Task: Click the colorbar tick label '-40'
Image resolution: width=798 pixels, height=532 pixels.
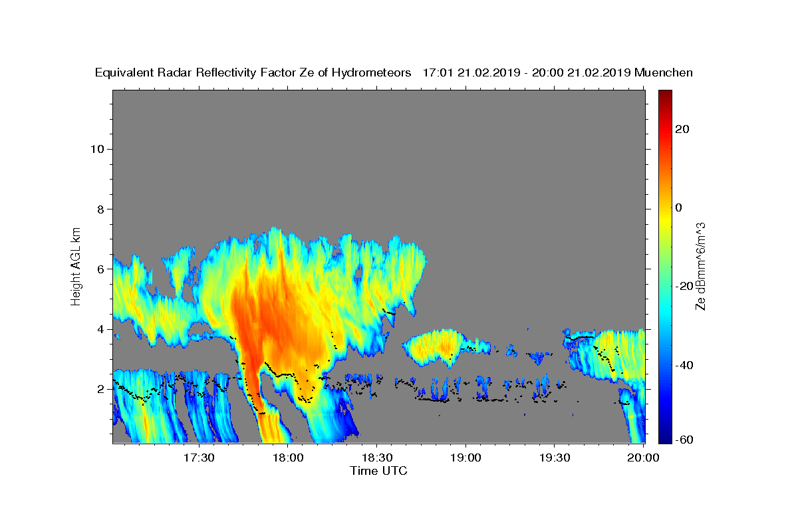Action: tap(684, 365)
